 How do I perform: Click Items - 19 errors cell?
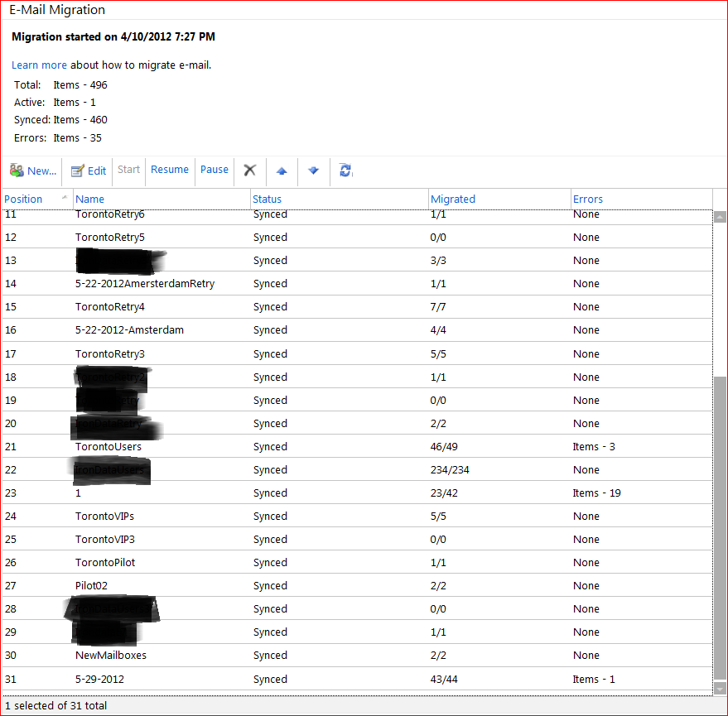pos(596,493)
